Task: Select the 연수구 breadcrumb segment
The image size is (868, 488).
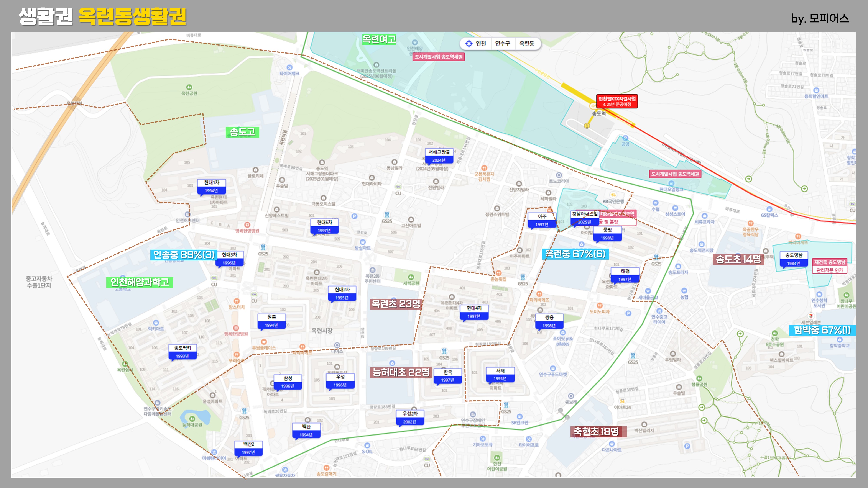Action: 502,43
